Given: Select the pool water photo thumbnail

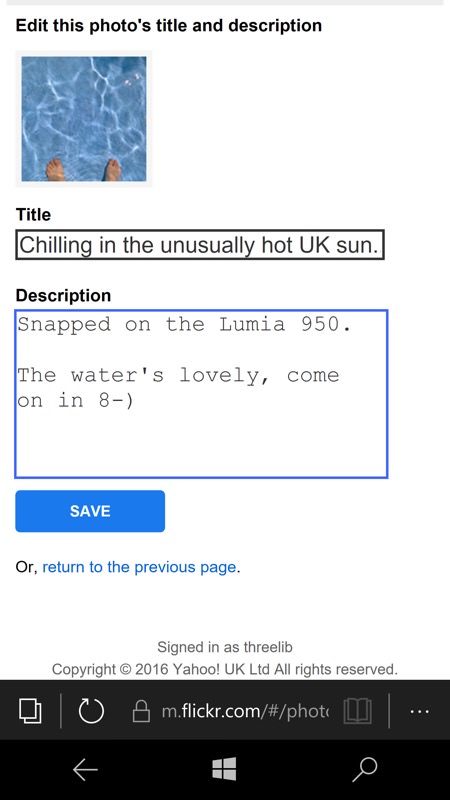Looking at the screenshot, I should click(84, 119).
